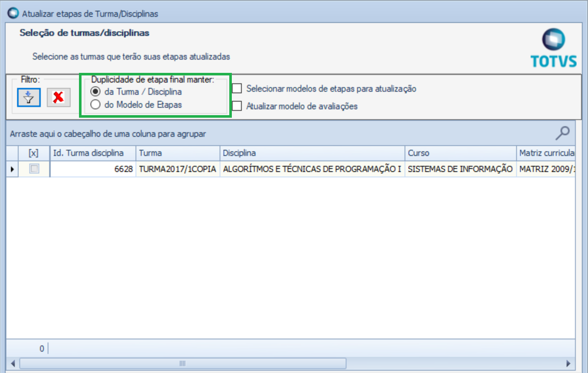Click the 'MATRIZ 2009/1' cell
Viewport: 588px width, 373px height.
coord(546,169)
